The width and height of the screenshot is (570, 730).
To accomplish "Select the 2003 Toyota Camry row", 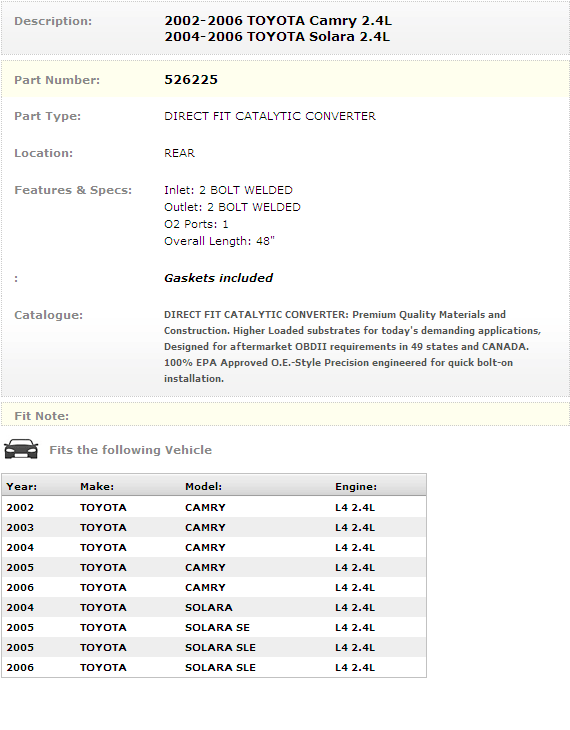I will (x=214, y=527).
